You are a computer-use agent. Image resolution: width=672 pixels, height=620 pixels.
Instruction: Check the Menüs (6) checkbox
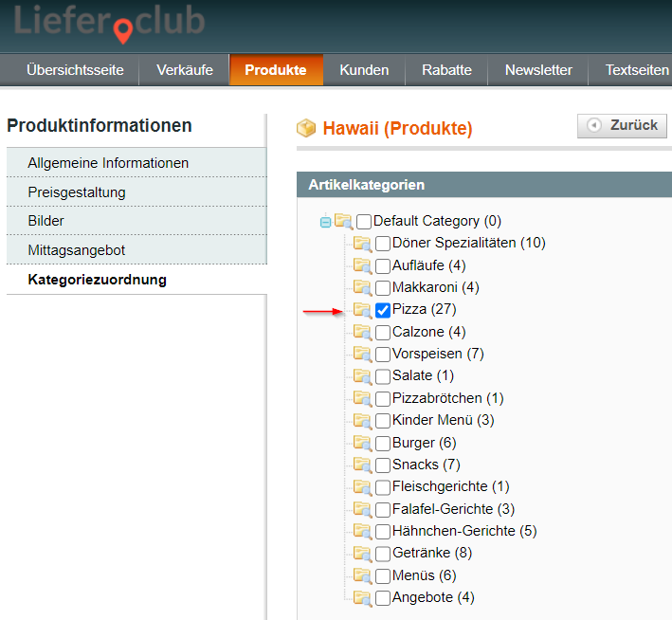tap(383, 575)
